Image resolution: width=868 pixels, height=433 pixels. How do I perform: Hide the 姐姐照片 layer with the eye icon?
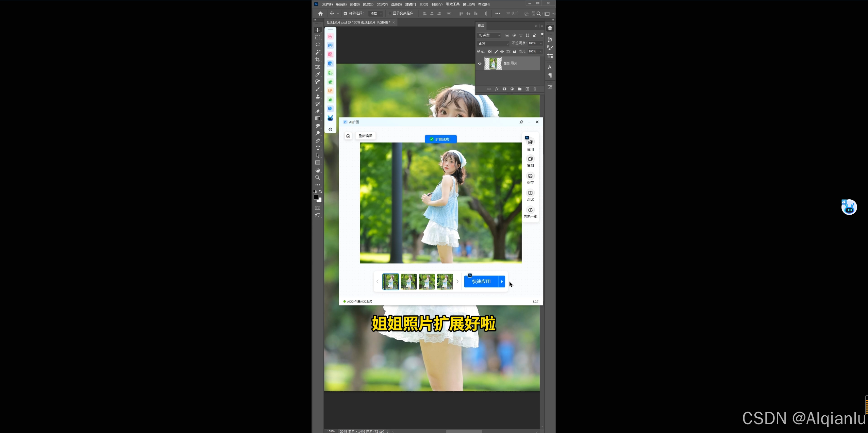[x=480, y=64]
